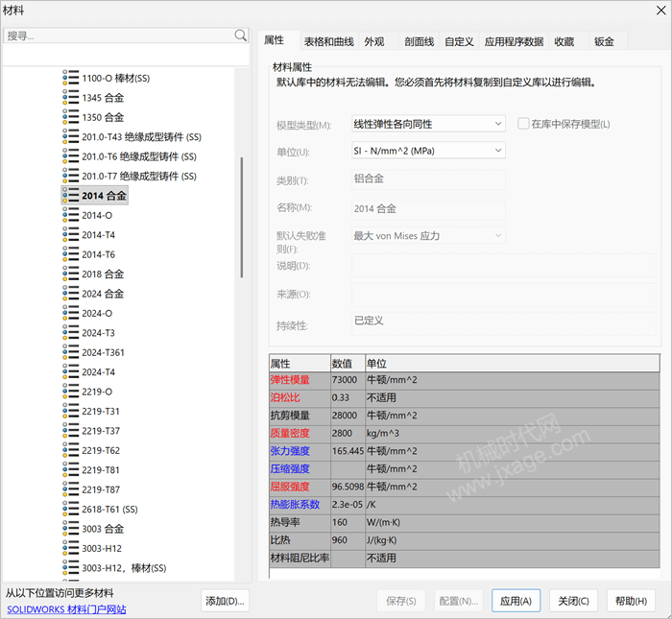This screenshot has width=672, height=619.
Task: Click material icon beside 2618-T61 (SS)
Action: (71, 510)
